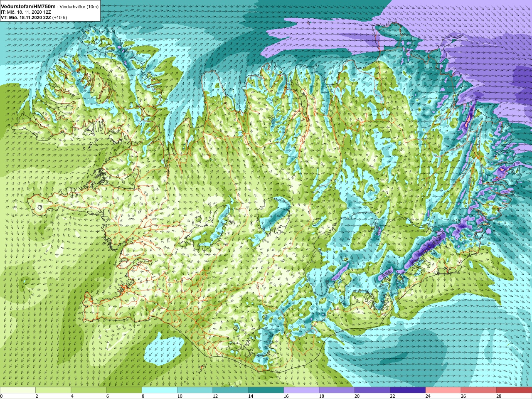Click the legend scale label 16

click(286, 396)
